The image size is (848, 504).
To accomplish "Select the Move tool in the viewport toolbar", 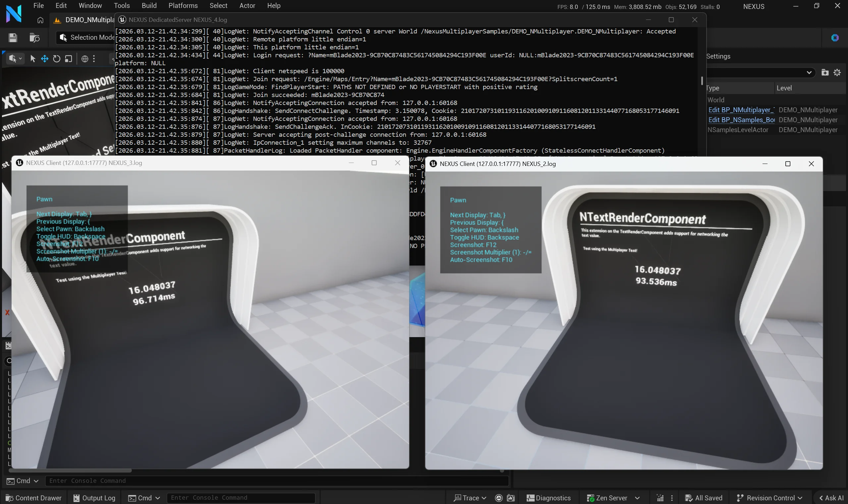I will [x=44, y=58].
